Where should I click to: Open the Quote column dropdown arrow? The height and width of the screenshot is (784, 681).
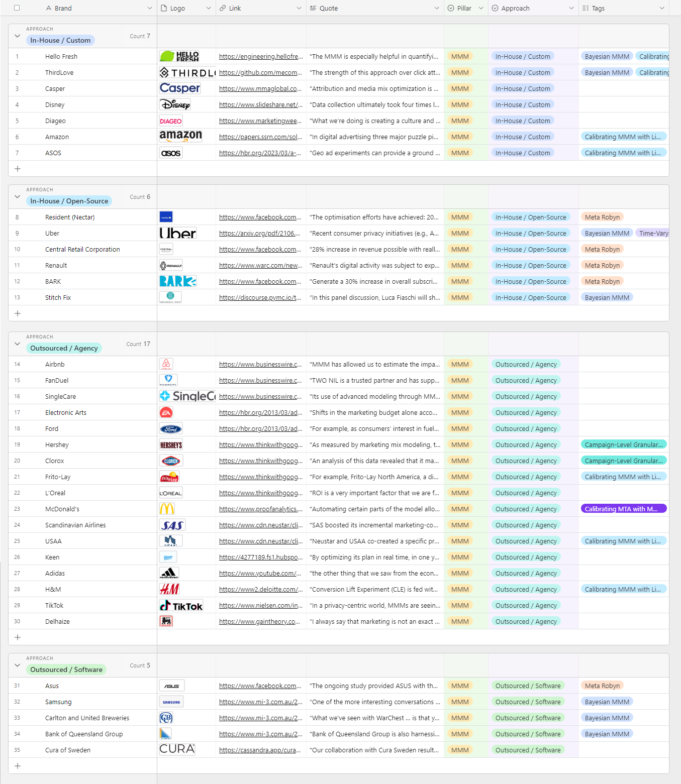click(x=437, y=8)
